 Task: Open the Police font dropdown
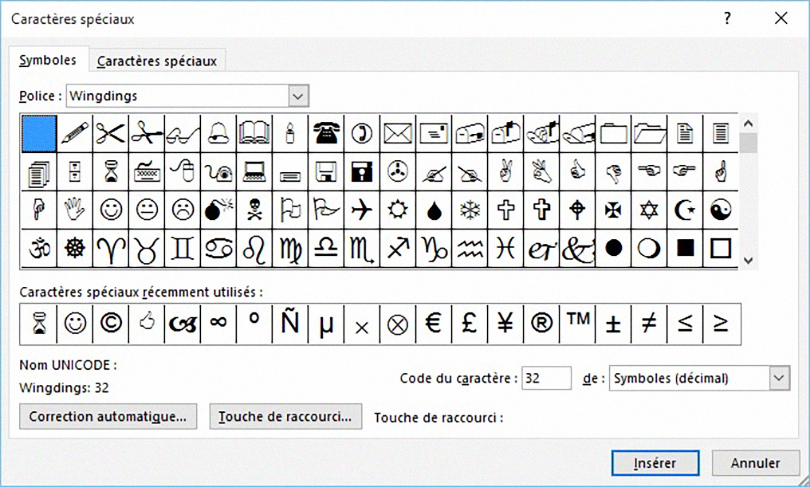(x=297, y=96)
